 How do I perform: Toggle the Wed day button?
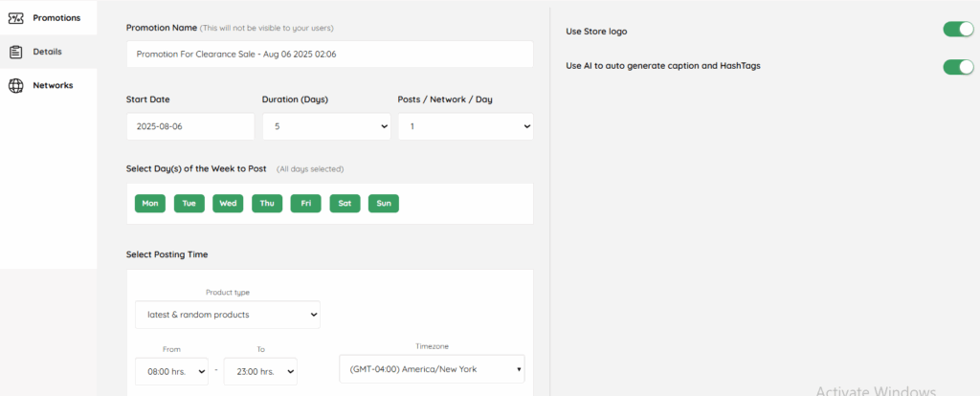pos(228,204)
